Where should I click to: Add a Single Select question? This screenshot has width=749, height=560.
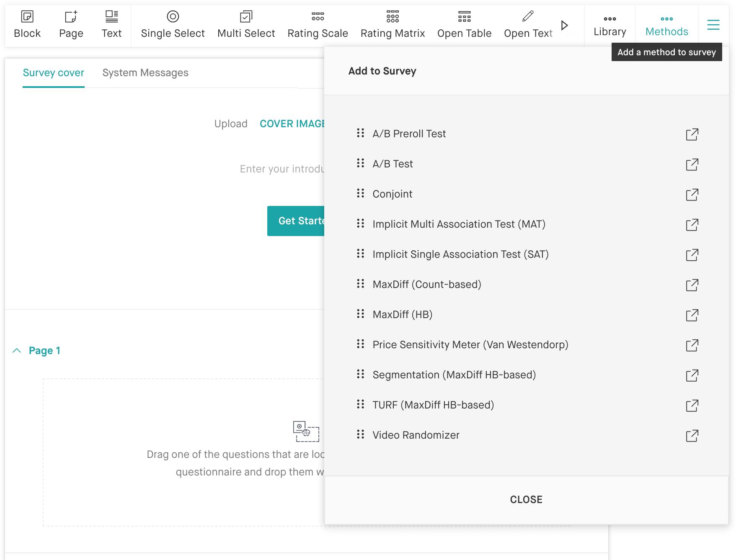point(173,25)
